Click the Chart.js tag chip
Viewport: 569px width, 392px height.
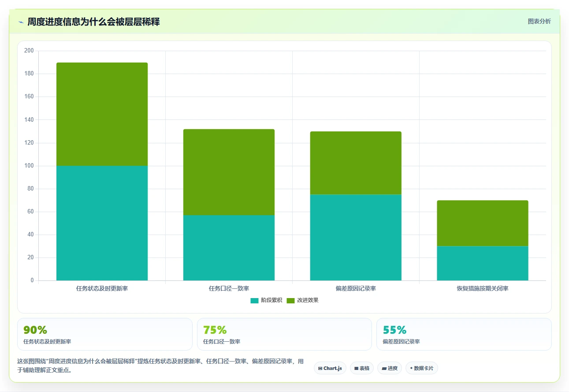click(330, 368)
